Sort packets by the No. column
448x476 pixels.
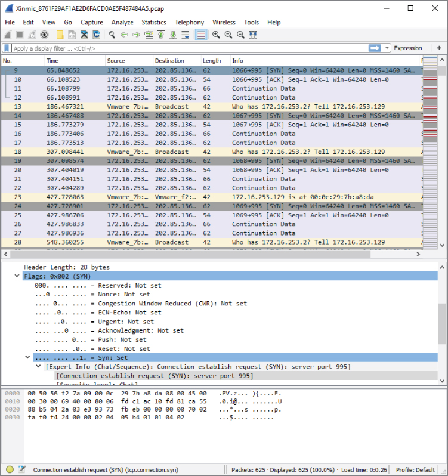click(x=23, y=61)
